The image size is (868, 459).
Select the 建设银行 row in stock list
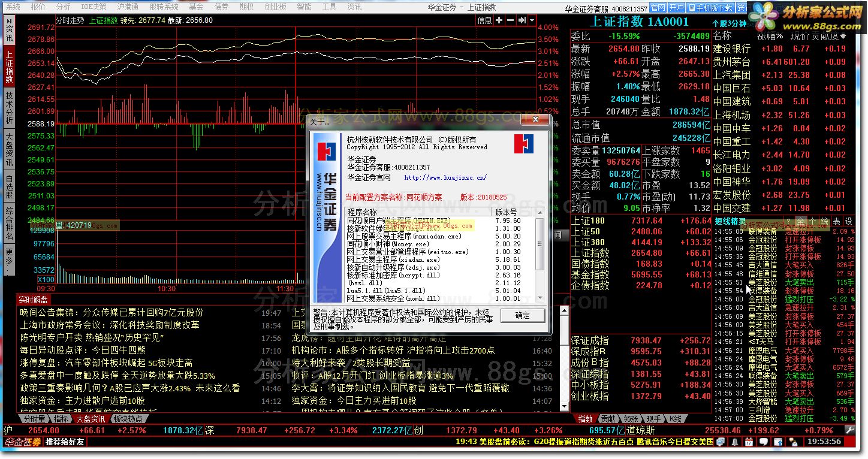click(x=781, y=49)
